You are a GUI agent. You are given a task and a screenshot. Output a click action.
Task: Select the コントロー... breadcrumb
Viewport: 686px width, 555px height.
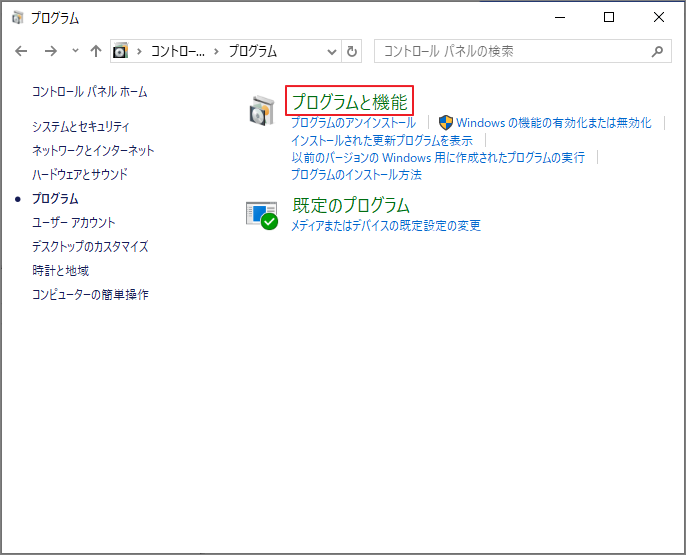[178, 51]
